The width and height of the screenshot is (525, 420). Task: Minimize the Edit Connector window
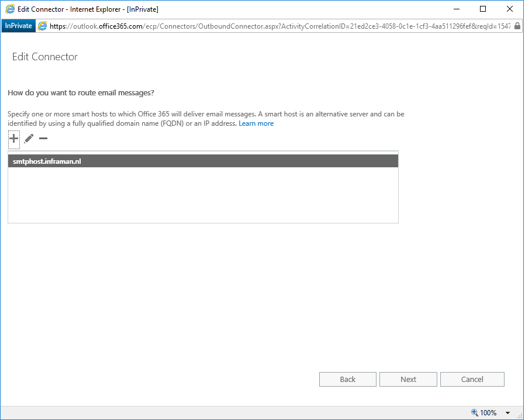pyautogui.click(x=456, y=9)
